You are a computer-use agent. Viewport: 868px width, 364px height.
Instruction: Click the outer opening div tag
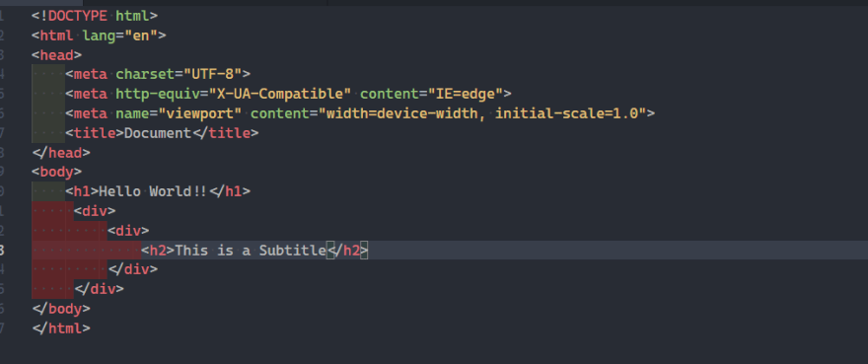tap(95, 211)
